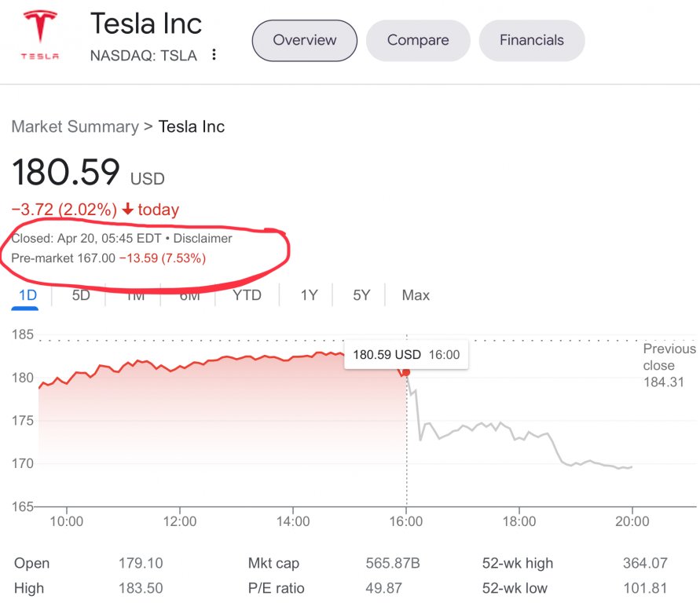Show the 5D chart range

click(x=81, y=295)
